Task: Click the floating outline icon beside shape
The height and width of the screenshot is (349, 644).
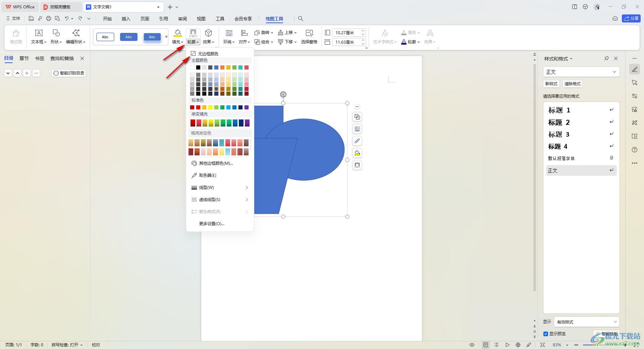Action: (357, 165)
